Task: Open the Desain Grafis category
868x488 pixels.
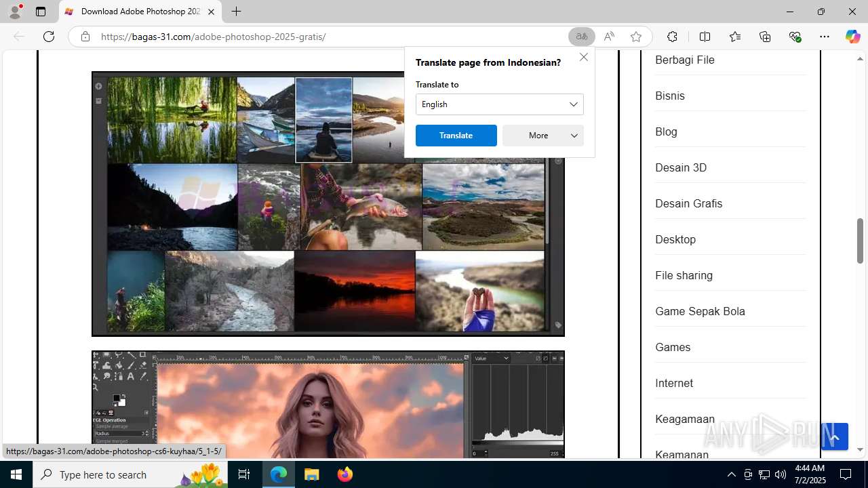Action: 688,203
